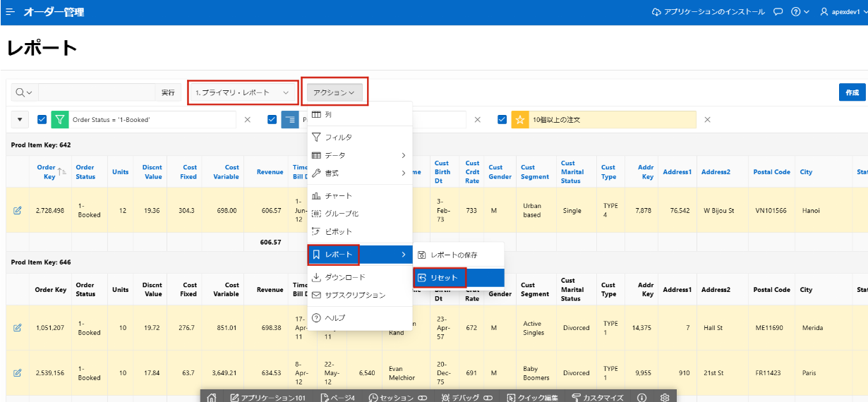Image resolution: width=868 pixels, height=402 pixels.
Task: Click the Prod Item Key: 646 group heading
Action: [x=41, y=262]
